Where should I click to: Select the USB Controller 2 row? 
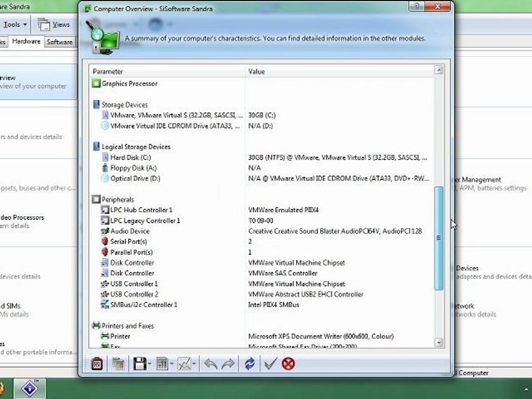262,294
